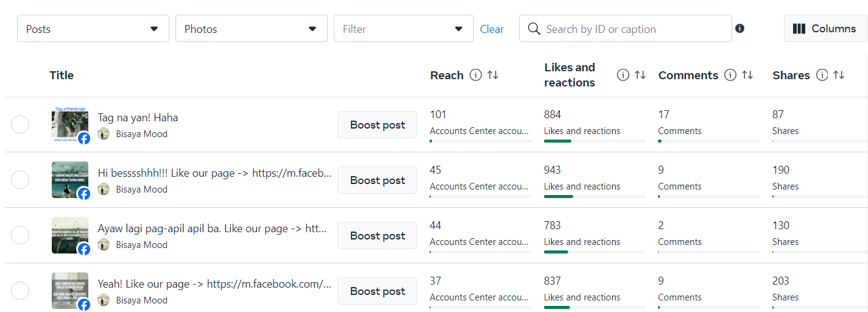Boost the "Tag na yan! Haha" post
The image size is (868, 312).
click(x=377, y=125)
